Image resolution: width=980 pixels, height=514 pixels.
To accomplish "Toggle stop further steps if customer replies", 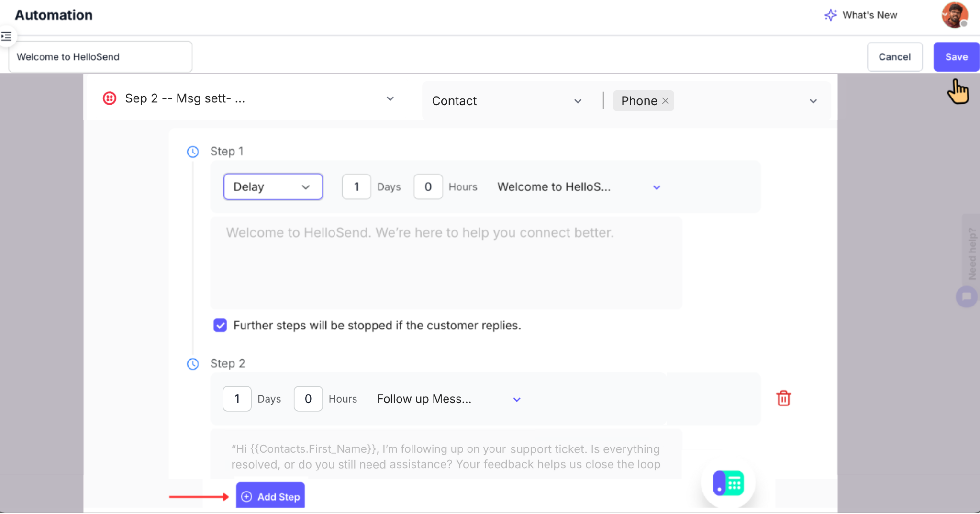I will point(220,326).
